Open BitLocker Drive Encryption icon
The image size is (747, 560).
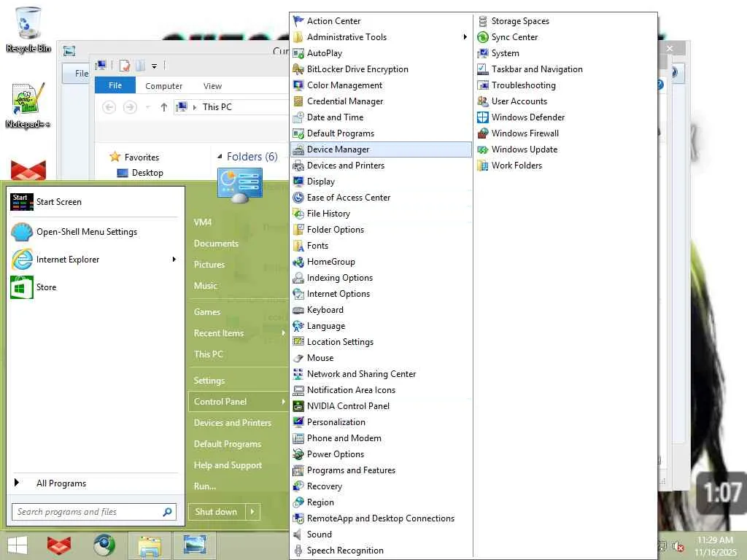298,69
